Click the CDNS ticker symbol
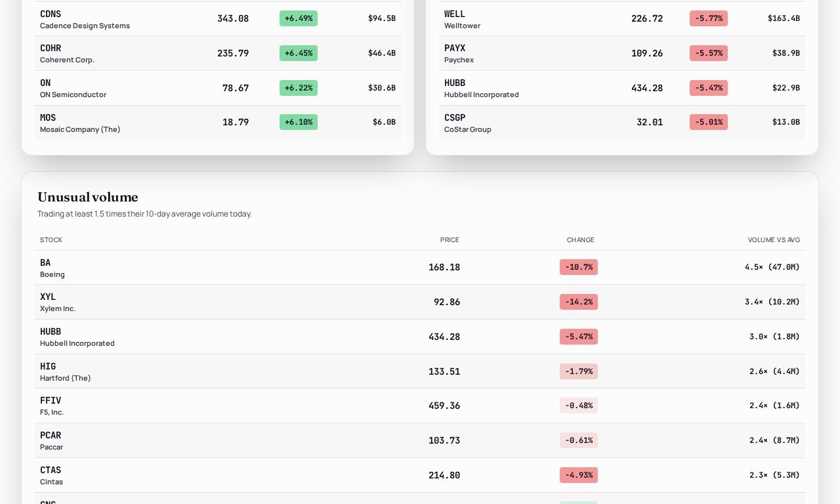 (x=51, y=14)
